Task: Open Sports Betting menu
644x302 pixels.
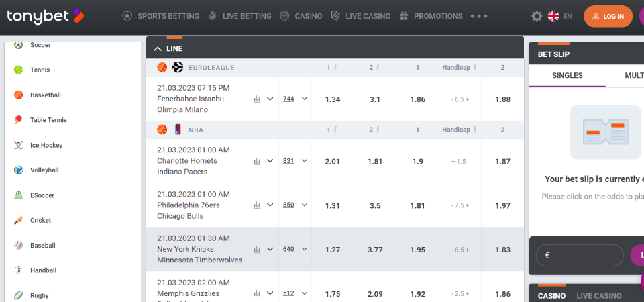Action: (160, 16)
